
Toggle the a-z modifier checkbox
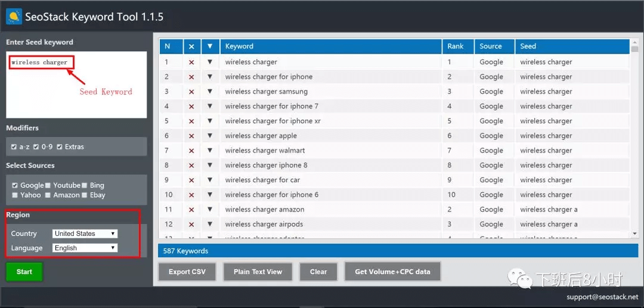click(14, 147)
